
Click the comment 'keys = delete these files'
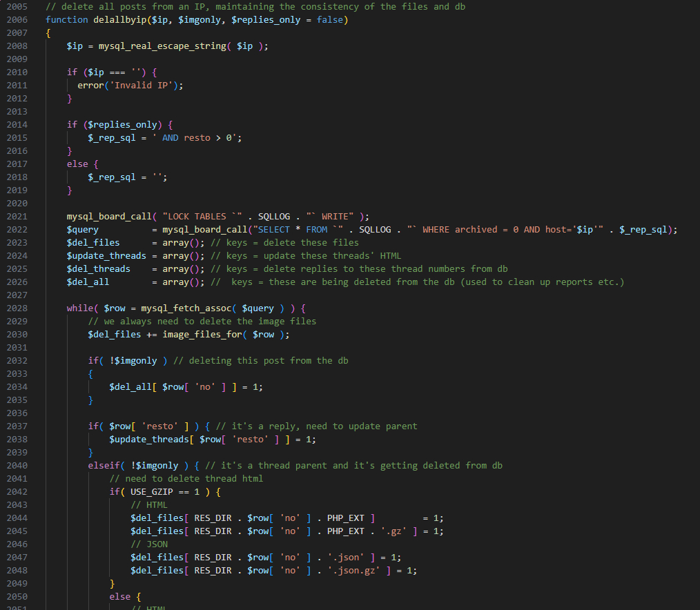[x=284, y=243]
